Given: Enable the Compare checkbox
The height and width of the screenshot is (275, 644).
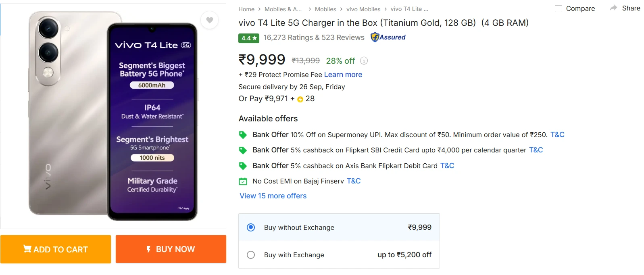Looking at the screenshot, I should coord(559,8).
